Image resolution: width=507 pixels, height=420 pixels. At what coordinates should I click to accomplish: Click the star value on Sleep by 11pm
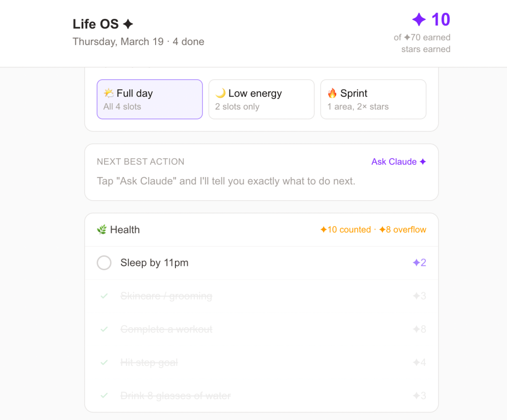pos(419,263)
